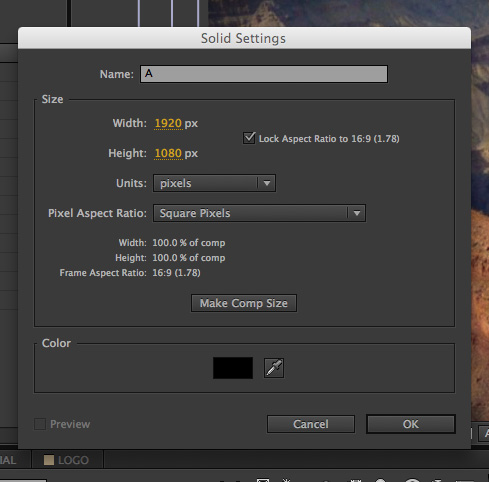Open the Square Pixels aspect ratio menu
489x482 pixels.
pyautogui.click(x=259, y=213)
